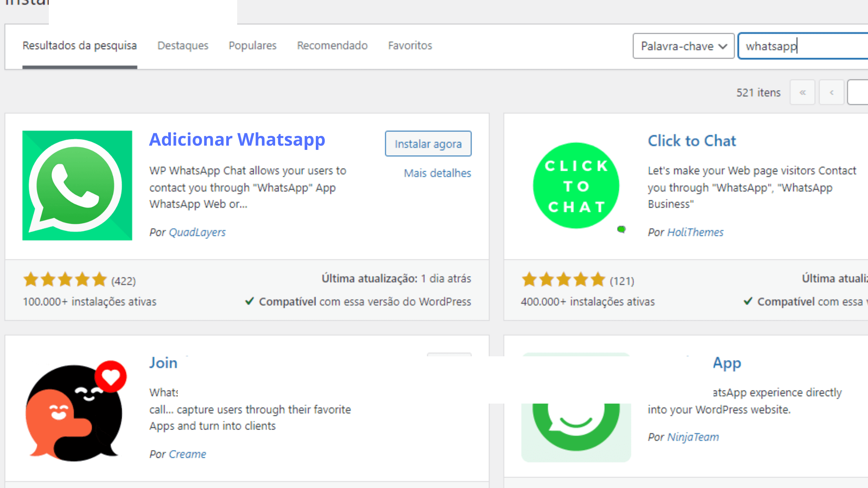Click the Click to Chat green icon
868x488 pixels.
point(576,186)
